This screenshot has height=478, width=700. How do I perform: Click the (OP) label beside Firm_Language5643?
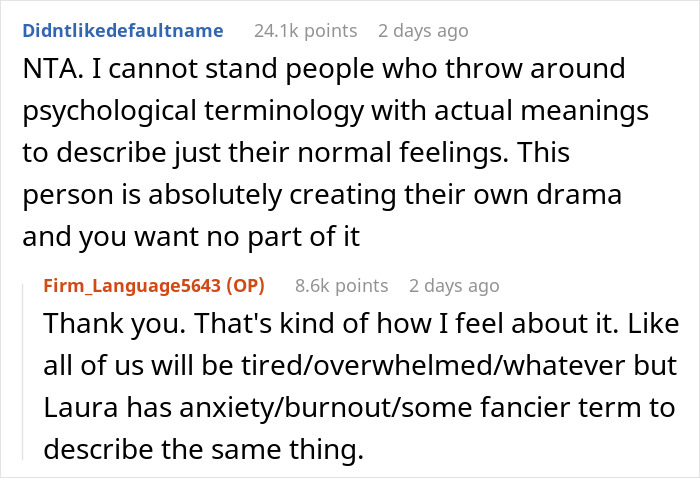(x=244, y=286)
